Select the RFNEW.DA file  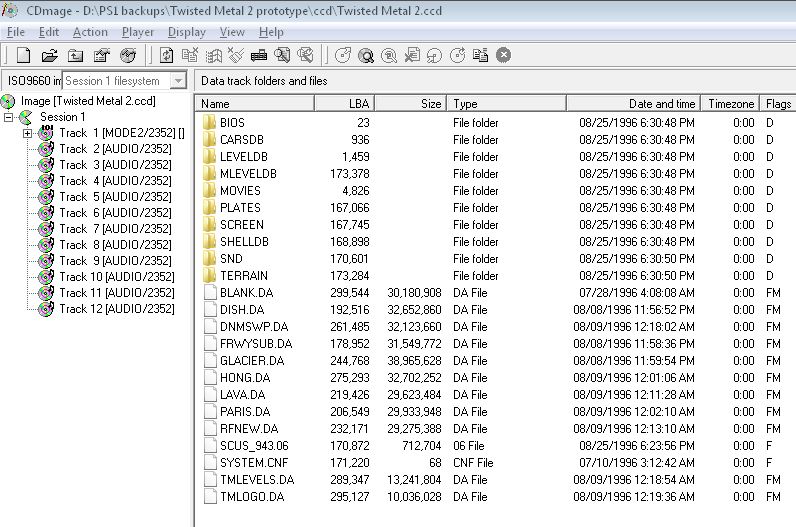click(495, 429)
